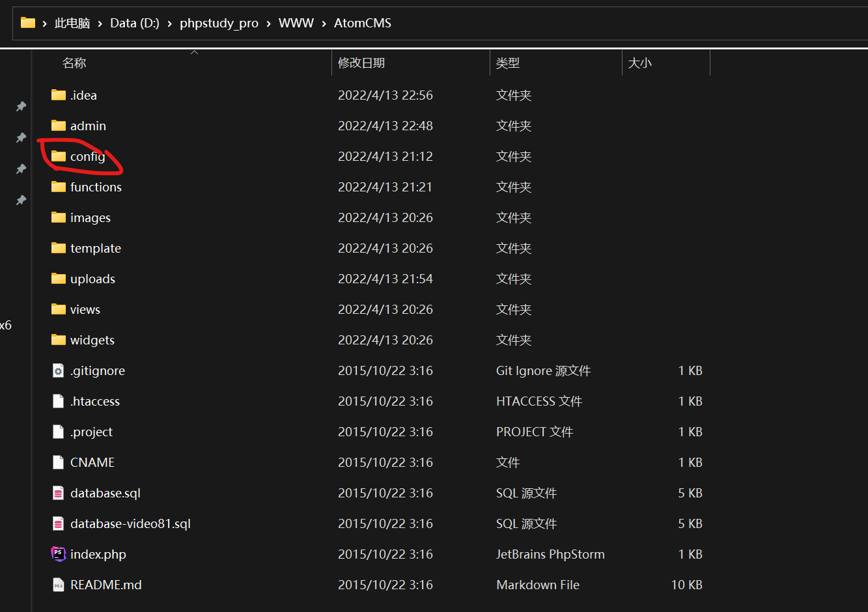This screenshot has width=868, height=612.
Task: Open chevron dropdown after WWW breadcrumb
Action: 324,23
